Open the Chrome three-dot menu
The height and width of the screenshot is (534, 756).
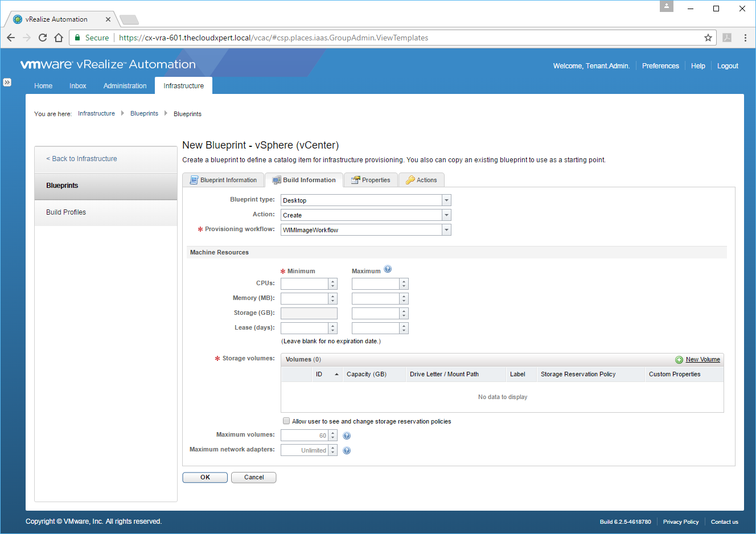click(745, 38)
